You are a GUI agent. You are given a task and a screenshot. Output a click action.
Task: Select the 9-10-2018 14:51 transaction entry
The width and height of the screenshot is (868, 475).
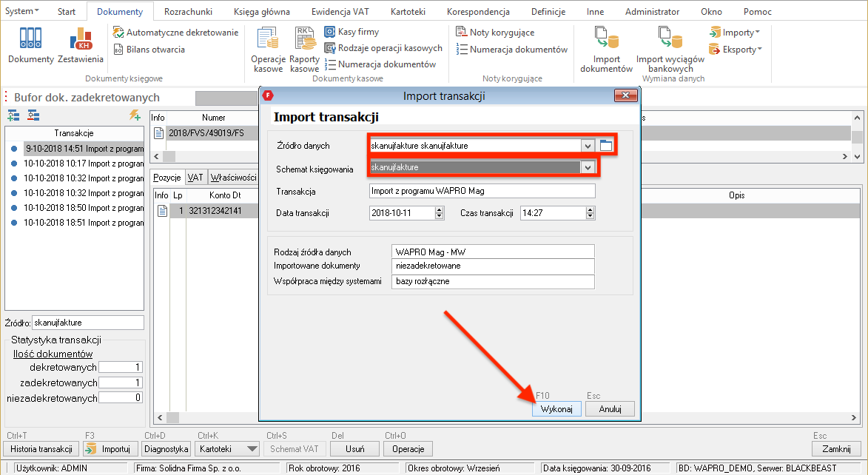(83, 148)
